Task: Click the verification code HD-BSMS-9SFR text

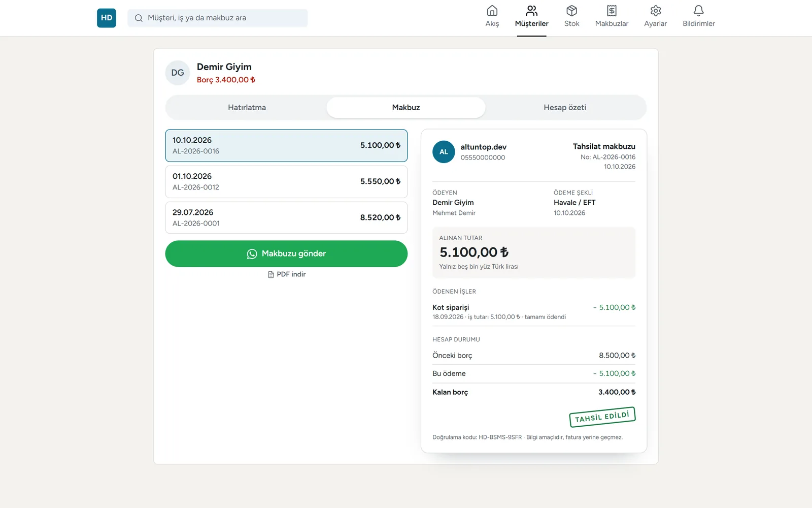Action: click(500, 437)
